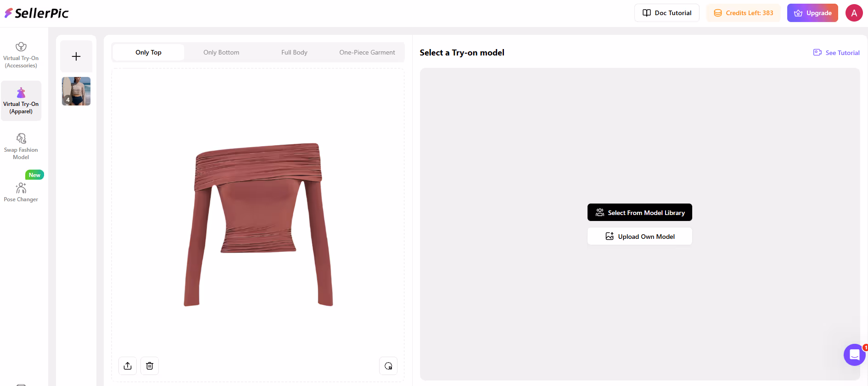Open the chat support bubble
This screenshot has width=868, height=386.
click(x=854, y=354)
